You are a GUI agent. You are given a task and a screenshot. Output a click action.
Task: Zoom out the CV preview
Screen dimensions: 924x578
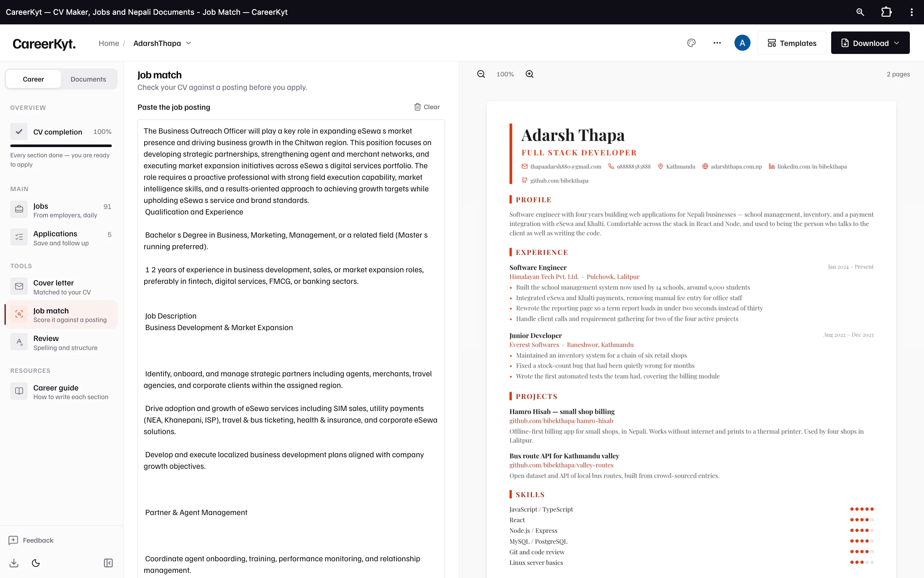481,74
